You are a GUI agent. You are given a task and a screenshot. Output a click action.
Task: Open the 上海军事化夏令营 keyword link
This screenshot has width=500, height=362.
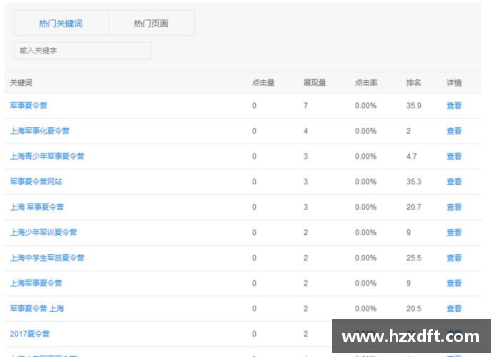(x=40, y=131)
